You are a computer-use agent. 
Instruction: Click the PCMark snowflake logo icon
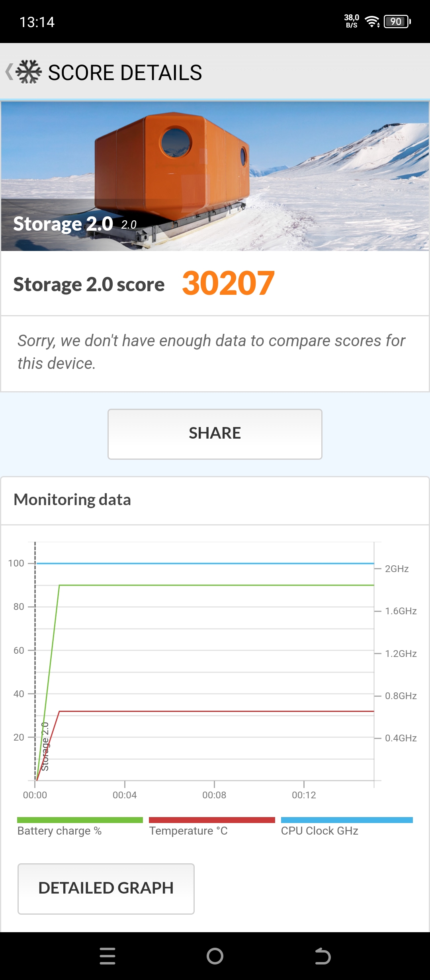[29, 72]
